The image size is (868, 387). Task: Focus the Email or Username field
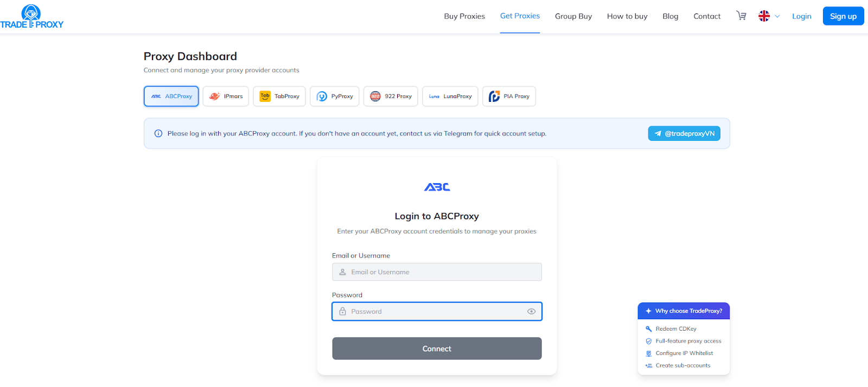click(x=437, y=272)
